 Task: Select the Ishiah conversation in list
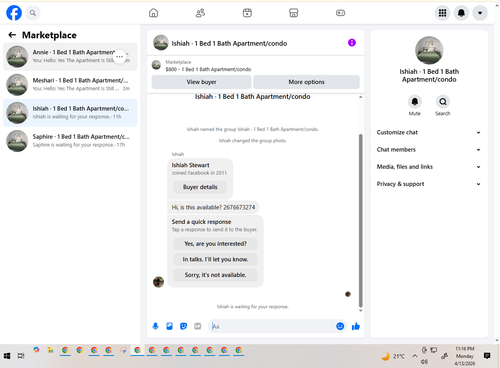pyautogui.click(x=70, y=113)
